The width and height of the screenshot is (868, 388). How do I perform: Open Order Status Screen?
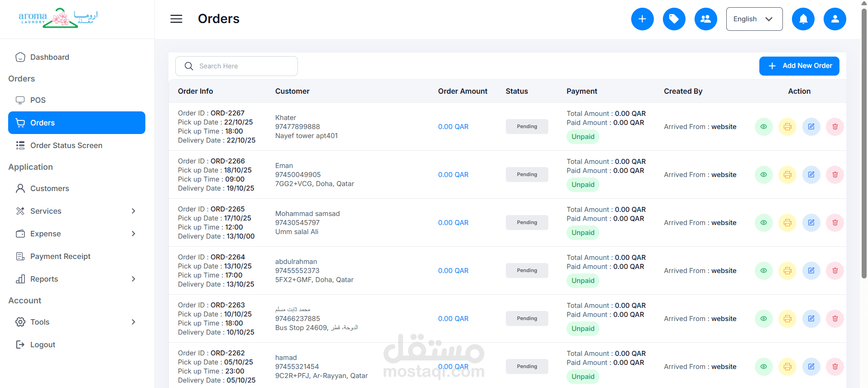[77, 145]
